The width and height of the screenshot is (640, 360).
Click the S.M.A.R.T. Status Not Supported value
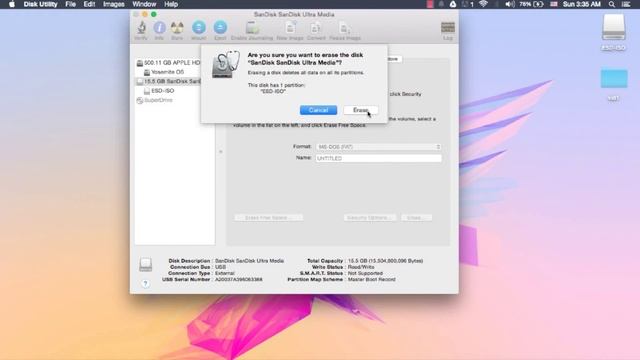[x=365, y=273]
